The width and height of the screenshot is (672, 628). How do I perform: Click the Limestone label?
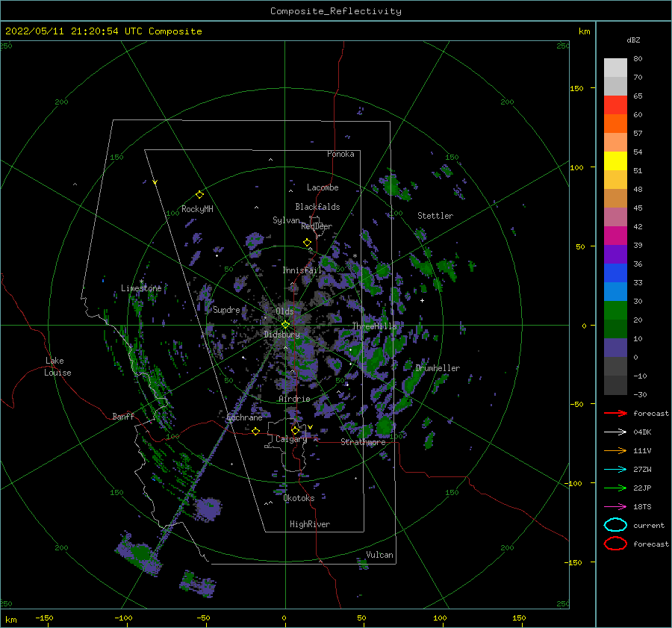[x=141, y=288]
